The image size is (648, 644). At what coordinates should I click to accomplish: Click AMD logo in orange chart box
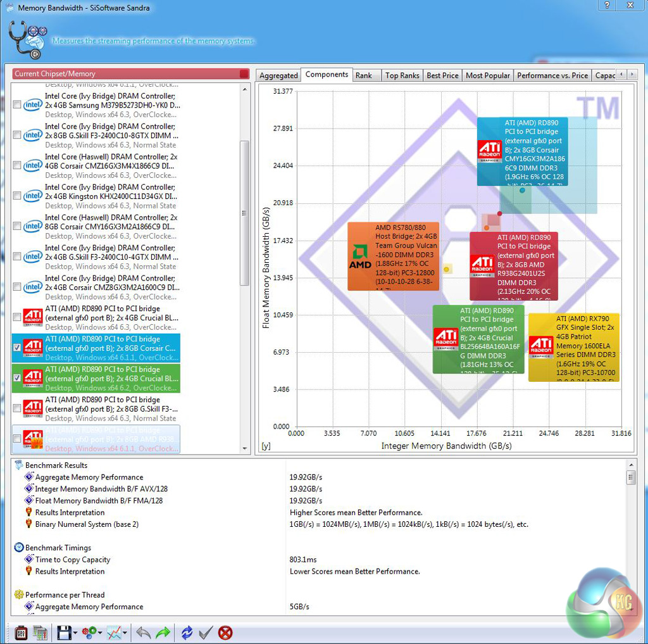coord(360,257)
